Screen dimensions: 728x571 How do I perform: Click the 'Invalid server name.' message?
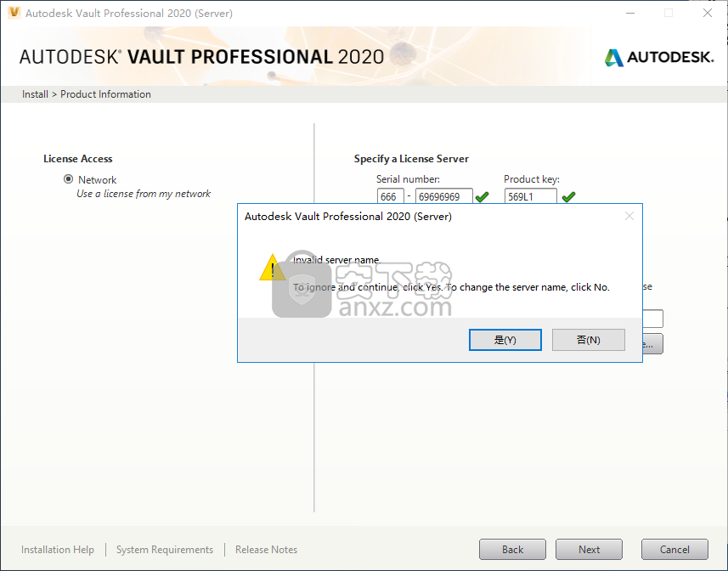(336, 260)
